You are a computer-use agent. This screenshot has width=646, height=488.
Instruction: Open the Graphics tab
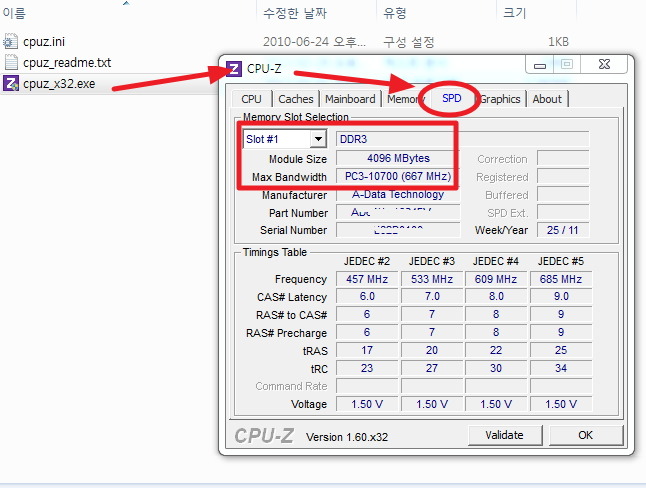[500, 99]
